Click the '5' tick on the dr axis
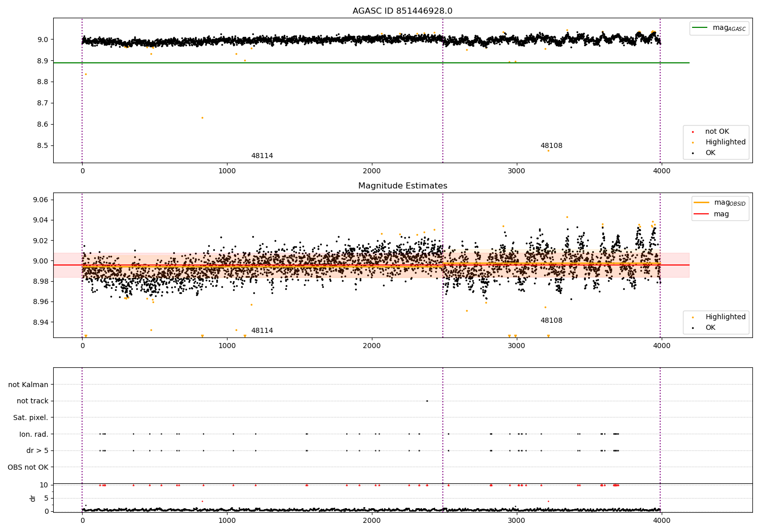Viewport: 760px width, 532px height. coord(46,498)
